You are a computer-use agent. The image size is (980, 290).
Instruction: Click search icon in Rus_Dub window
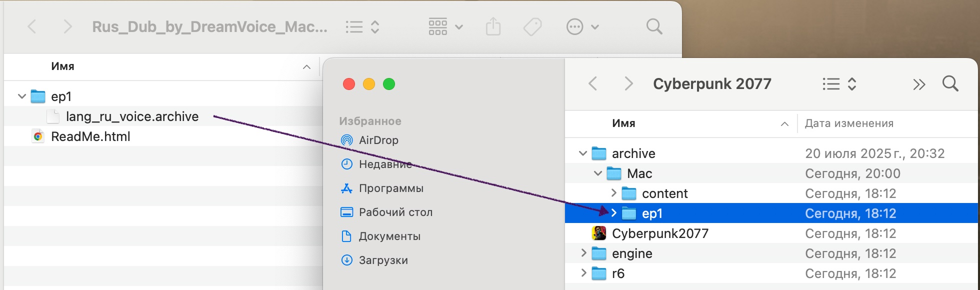(x=654, y=26)
